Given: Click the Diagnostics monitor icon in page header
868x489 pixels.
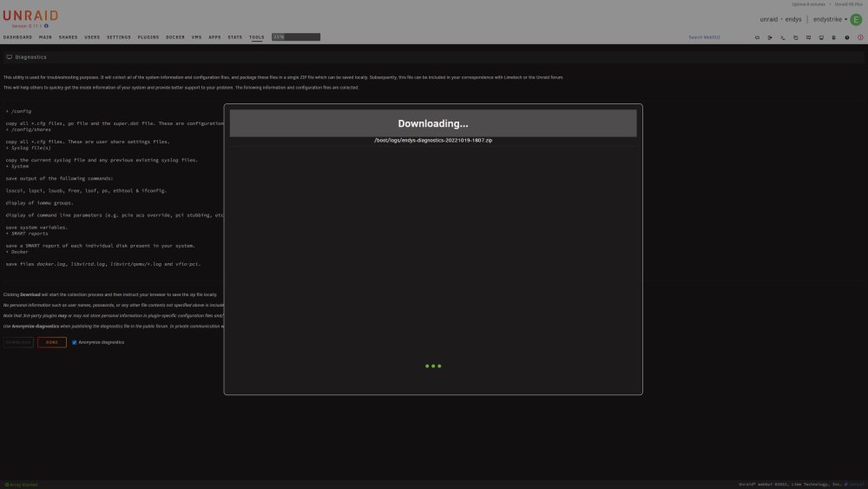Looking at the screenshot, I should tap(10, 57).
